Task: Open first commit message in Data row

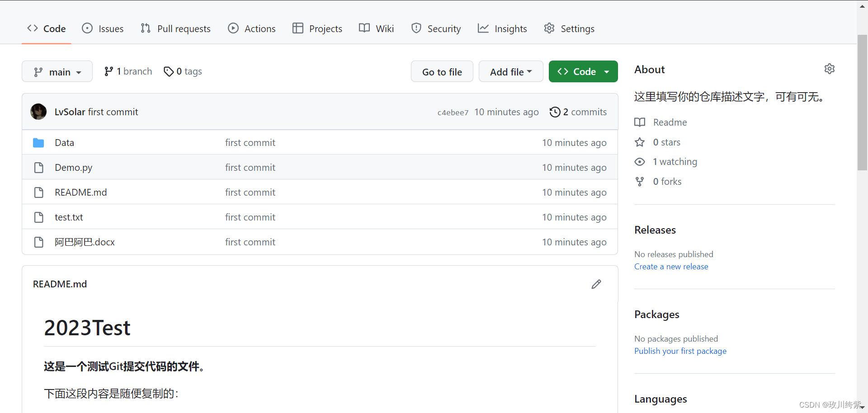Action: pyautogui.click(x=250, y=142)
